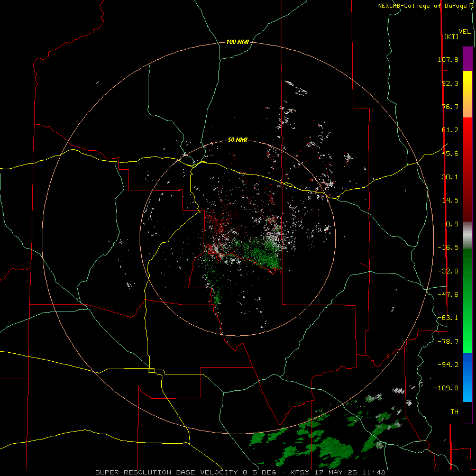Pick the black TH segment of the color bar

tap(467, 412)
